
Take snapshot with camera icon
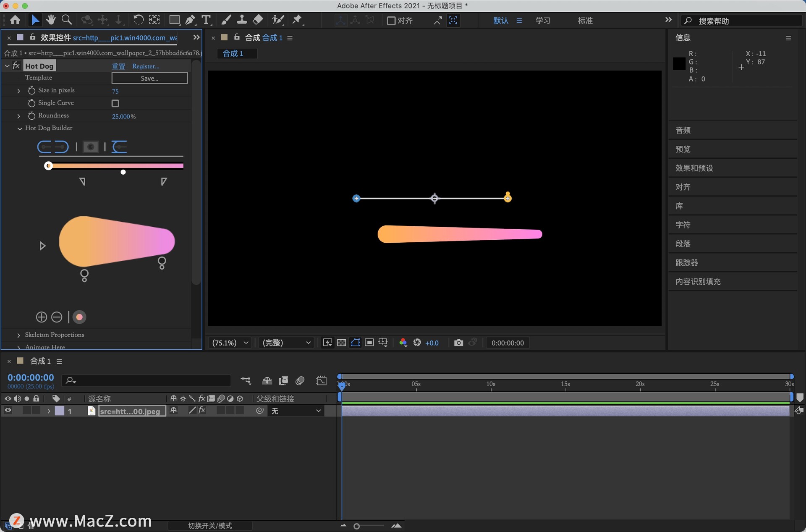pyautogui.click(x=458, y=343)
